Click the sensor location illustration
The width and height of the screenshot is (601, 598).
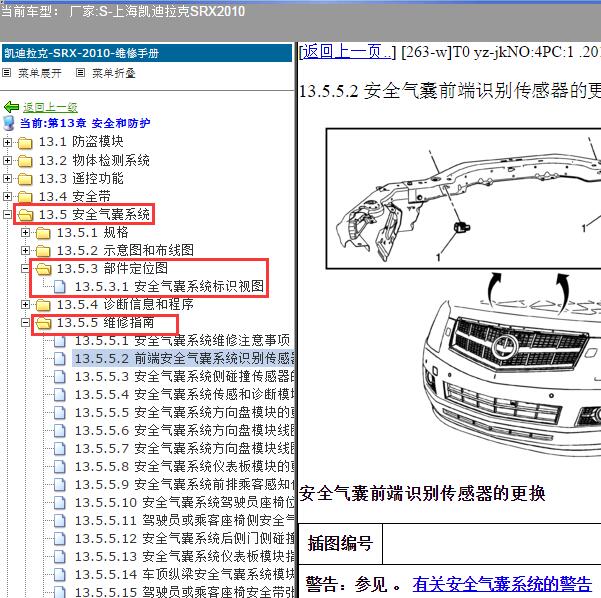(464, 198)
